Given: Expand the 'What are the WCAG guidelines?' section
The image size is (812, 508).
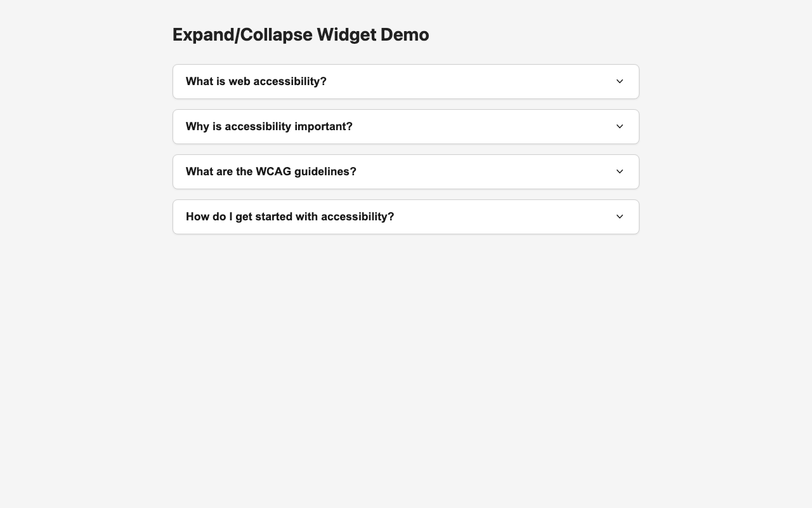Looking at the screenshot, I should coord(406,171).
